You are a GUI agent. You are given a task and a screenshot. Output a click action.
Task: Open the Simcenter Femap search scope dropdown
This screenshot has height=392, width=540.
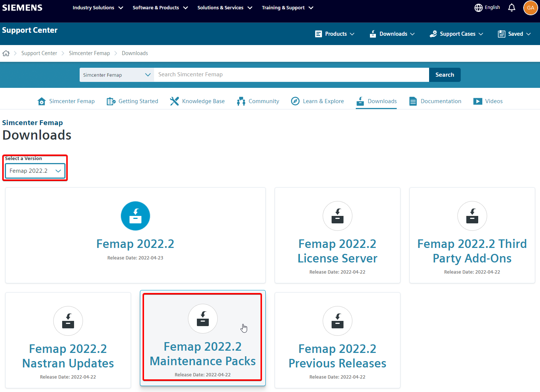(x=117, y=75)
